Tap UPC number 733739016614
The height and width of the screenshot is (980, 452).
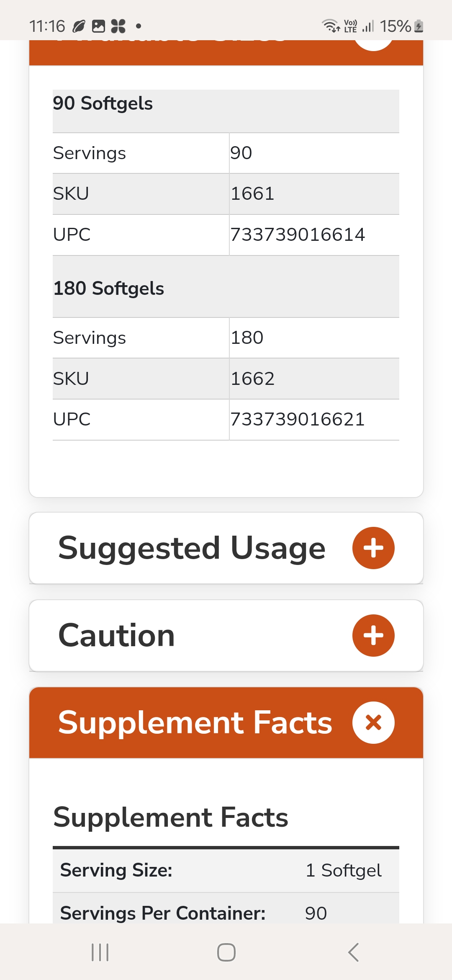298,235
